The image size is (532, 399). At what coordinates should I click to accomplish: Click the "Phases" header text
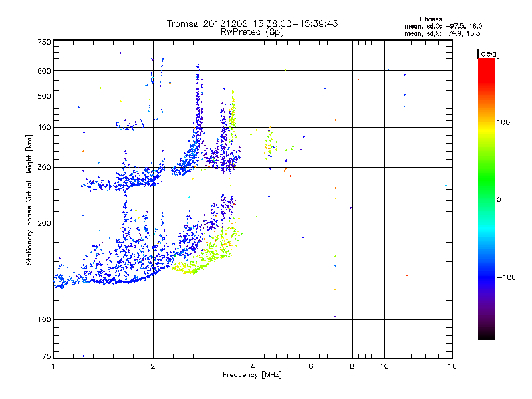430,19
